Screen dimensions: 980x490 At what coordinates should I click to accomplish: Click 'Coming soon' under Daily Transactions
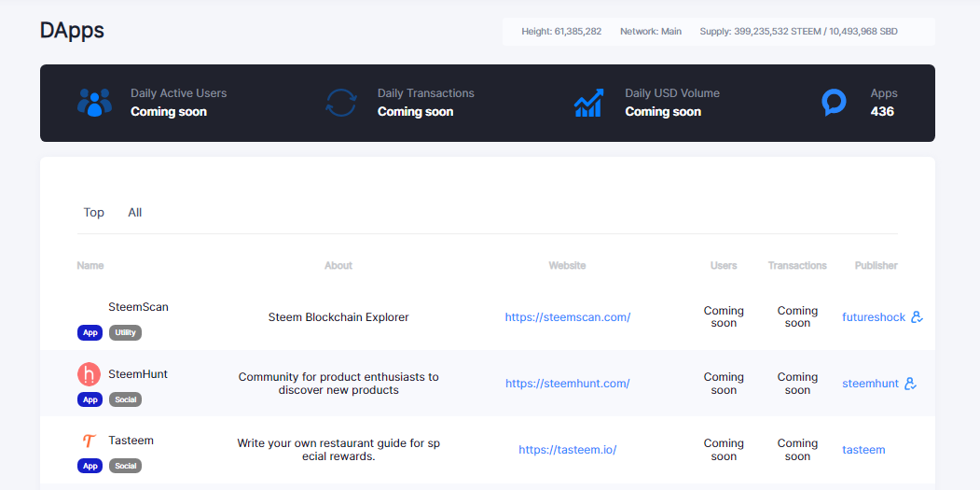(x=416, y=111)
